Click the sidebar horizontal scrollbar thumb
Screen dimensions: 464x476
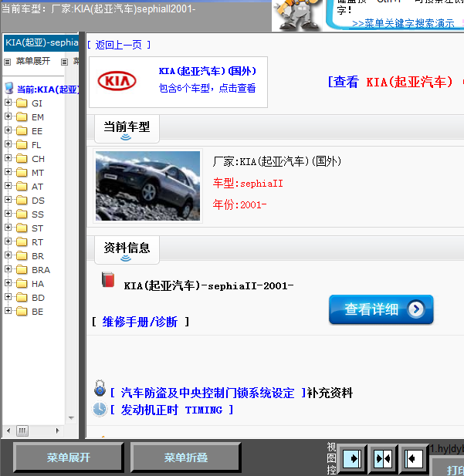coord(22,430)
